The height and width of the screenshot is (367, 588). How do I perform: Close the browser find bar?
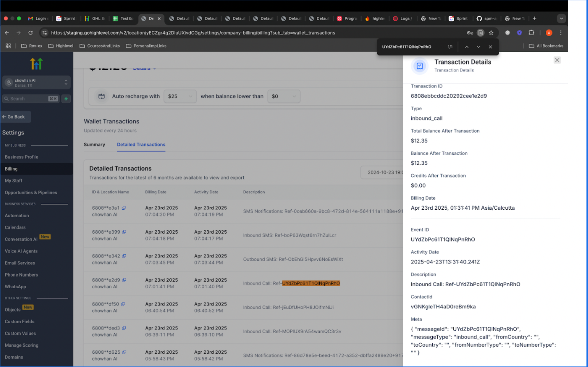pos(490,47)
